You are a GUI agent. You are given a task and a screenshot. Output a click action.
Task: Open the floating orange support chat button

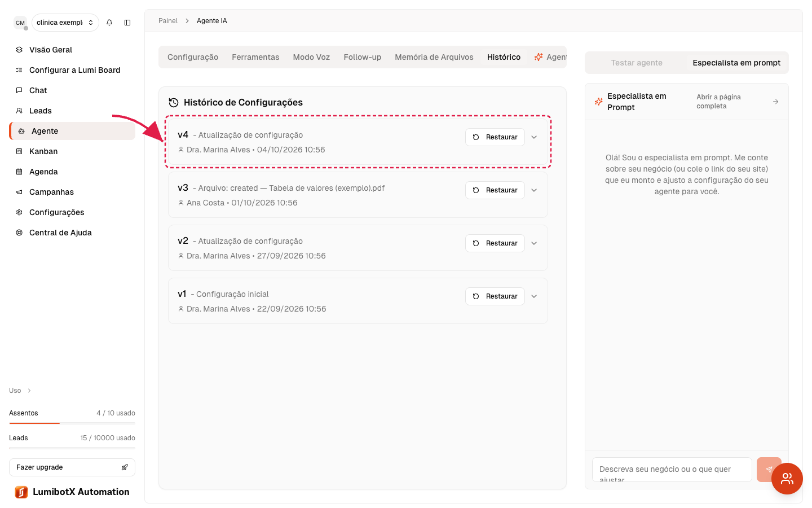point(787,479)
